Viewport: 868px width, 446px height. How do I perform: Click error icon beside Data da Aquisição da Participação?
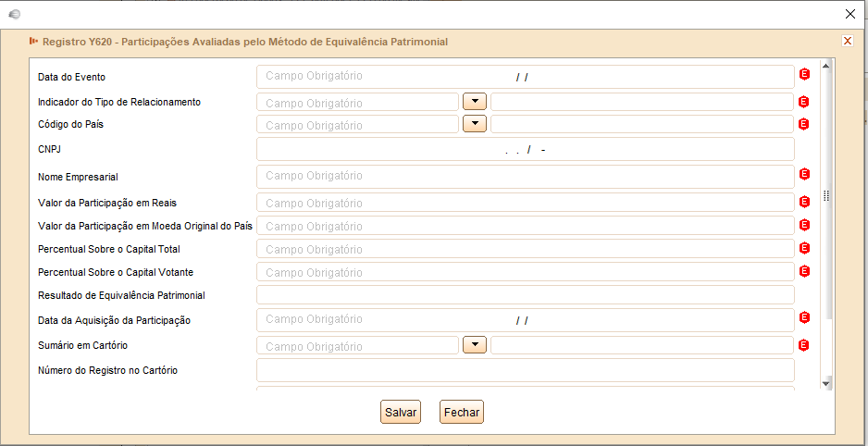(804, 317)
